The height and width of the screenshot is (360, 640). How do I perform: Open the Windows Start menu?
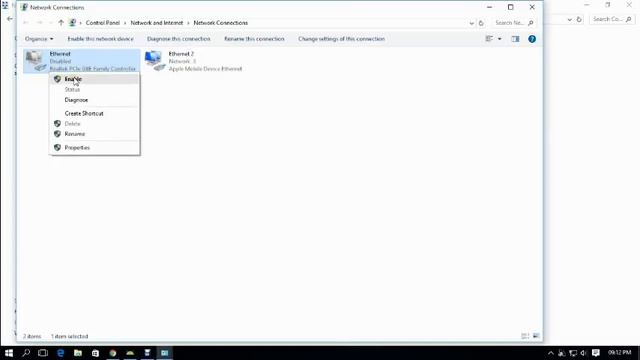[x=9, y=353]
